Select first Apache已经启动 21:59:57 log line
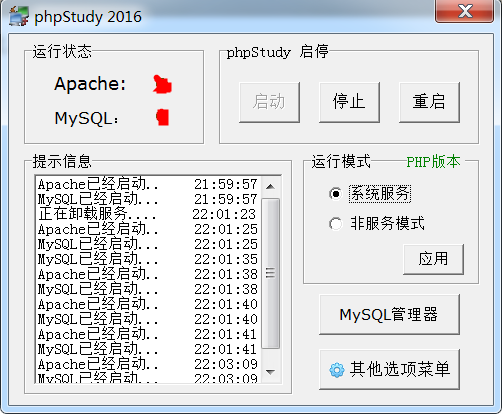The image size is (502, 417). [148, 184]
